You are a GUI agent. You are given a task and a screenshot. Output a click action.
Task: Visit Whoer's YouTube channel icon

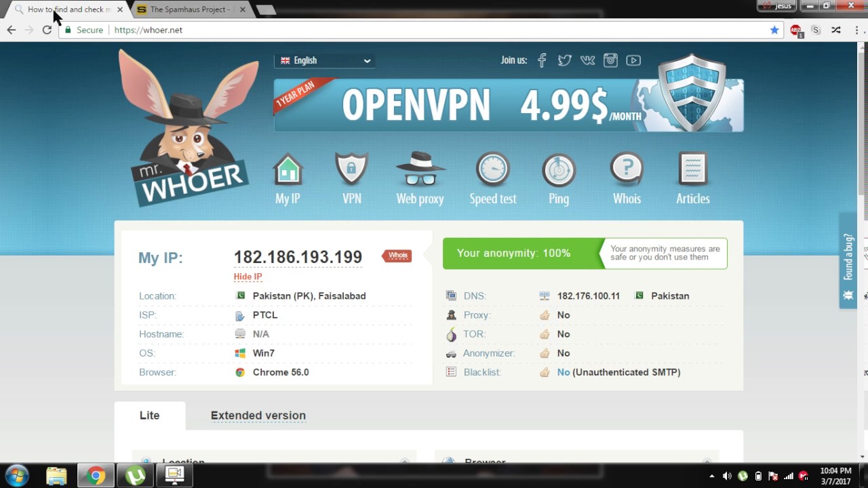(x=633, y=60)
